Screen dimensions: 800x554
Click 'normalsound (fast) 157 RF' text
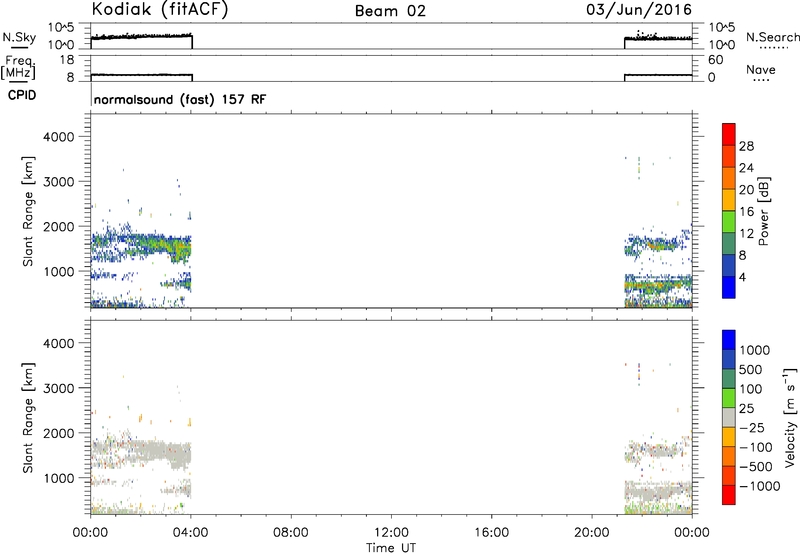pos(180,99)
